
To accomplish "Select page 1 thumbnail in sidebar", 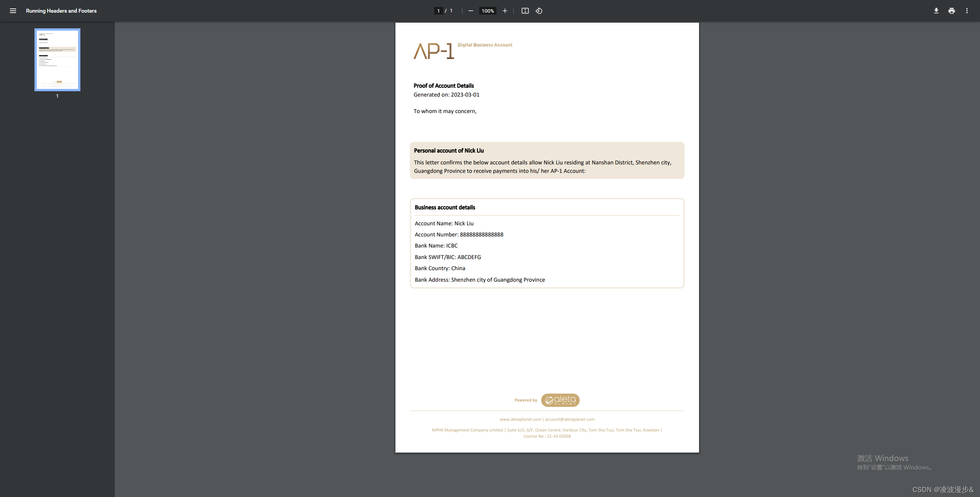I will click(57, 60).
